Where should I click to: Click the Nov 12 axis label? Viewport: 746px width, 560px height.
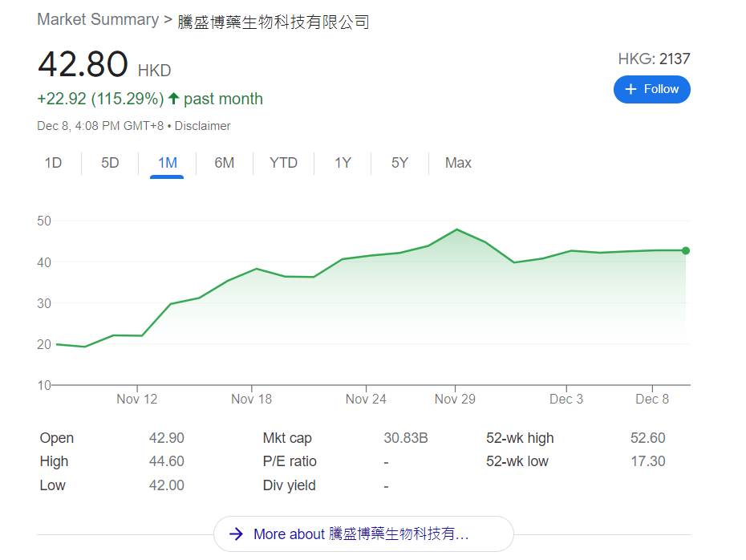coord(136,400)
